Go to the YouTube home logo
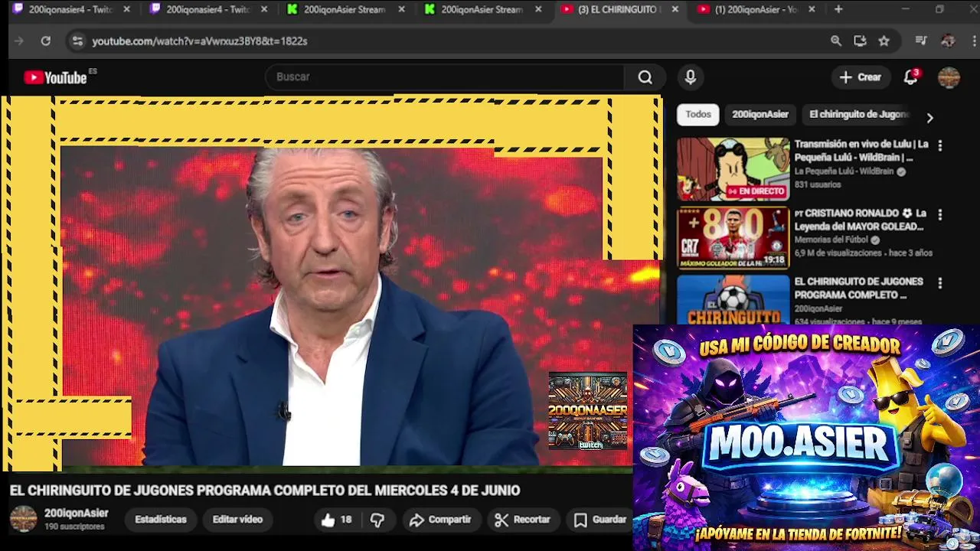Screen dimensions: 980x551 (55, 77)
